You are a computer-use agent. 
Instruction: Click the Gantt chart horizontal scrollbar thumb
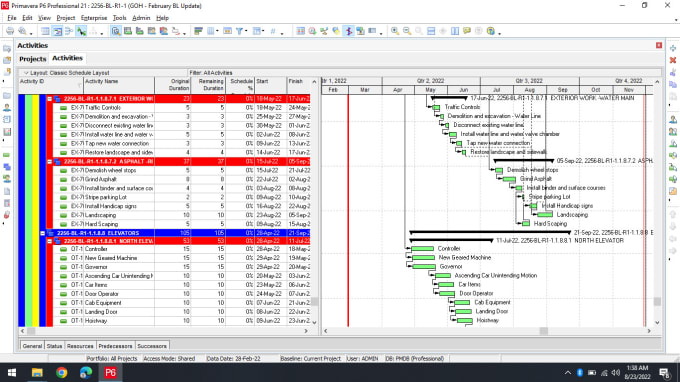point(543,331)
